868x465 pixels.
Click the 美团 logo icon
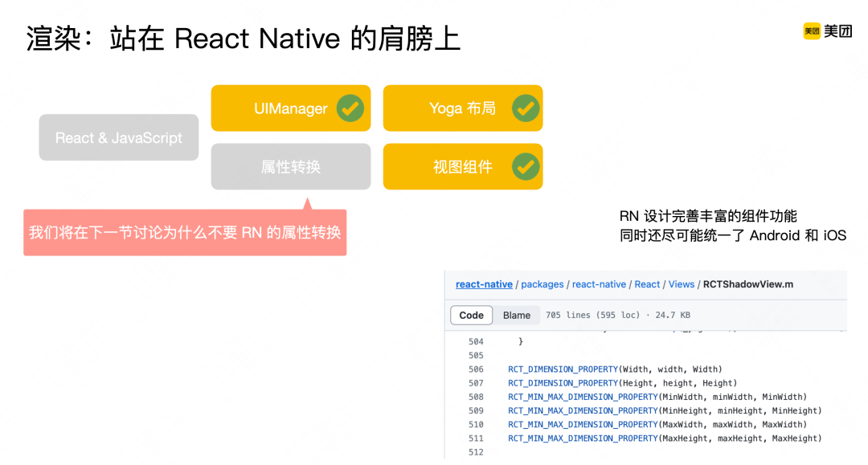click(812, 31)
